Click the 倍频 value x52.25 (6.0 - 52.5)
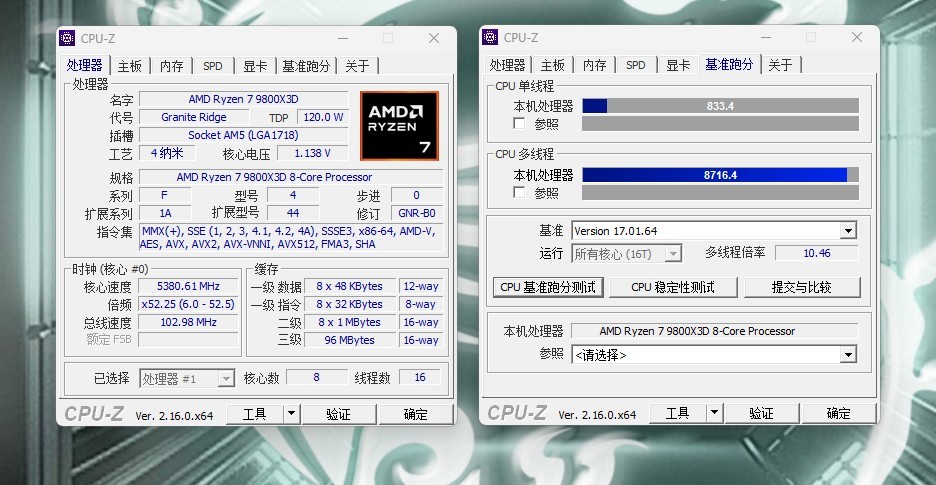Viewport: 936px width, 485px height. point(189,304)
